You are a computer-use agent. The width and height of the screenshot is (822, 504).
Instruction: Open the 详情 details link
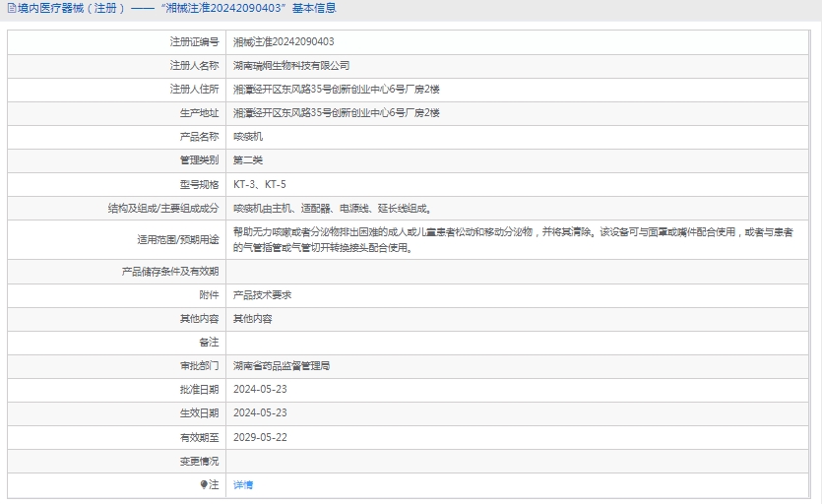click(x=243, y=485)
